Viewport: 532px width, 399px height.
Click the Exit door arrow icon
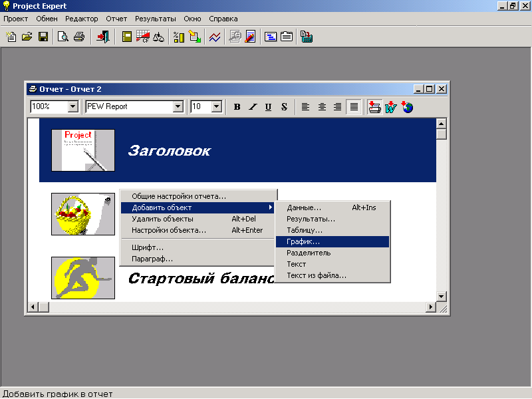coord(103,37)
